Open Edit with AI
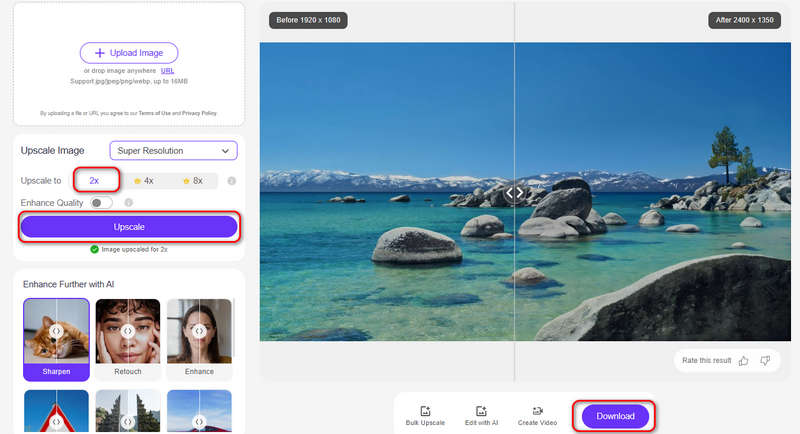800x434 pixels. [481, 416]
